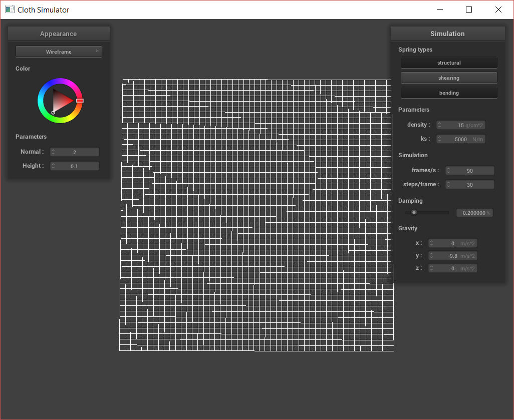
Task: Toggle the bending spring type
Action: click(449, 93)
